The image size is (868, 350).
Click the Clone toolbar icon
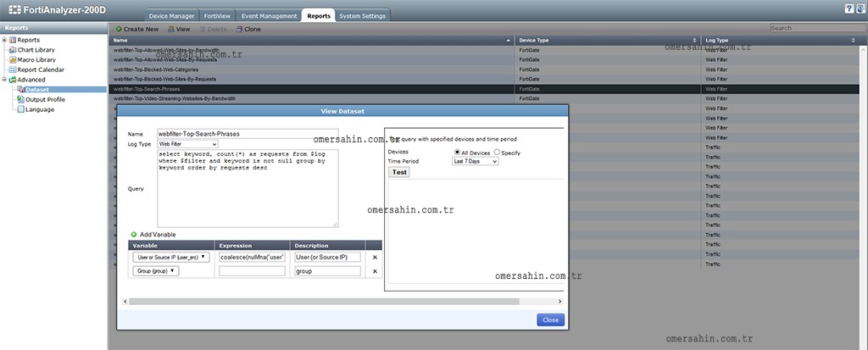click(x=239, y=29)
